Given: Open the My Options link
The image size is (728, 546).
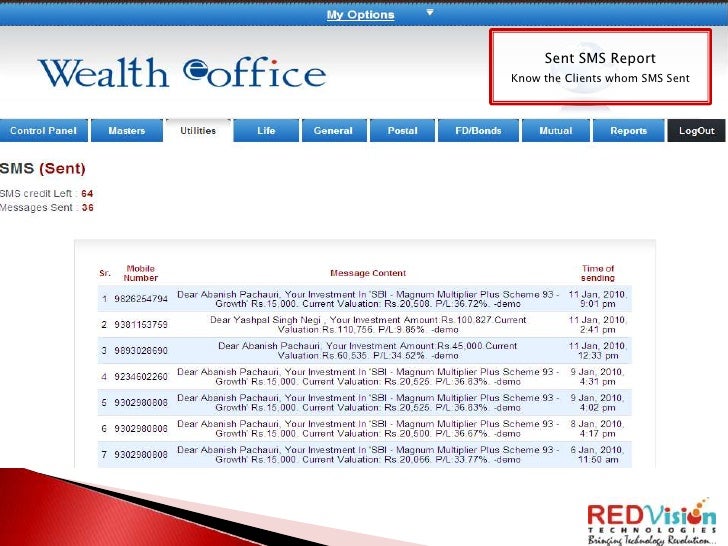Looking at the screenshot, I should [x=360, y=14].
